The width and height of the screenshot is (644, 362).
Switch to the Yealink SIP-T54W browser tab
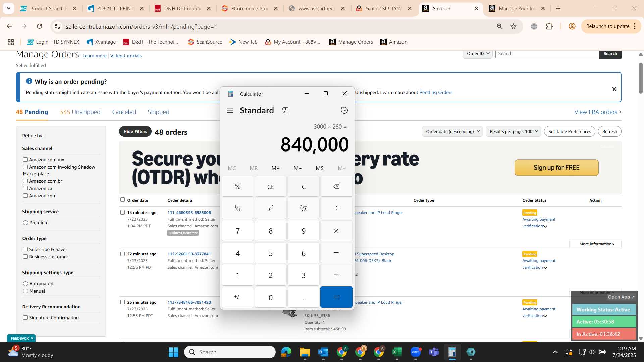coord(383,8)
